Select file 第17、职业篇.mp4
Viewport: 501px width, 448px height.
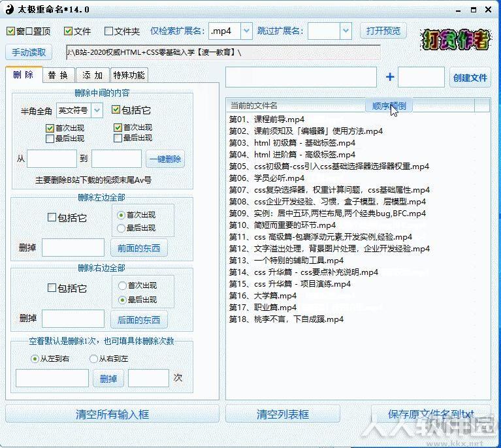coord(263,308)
